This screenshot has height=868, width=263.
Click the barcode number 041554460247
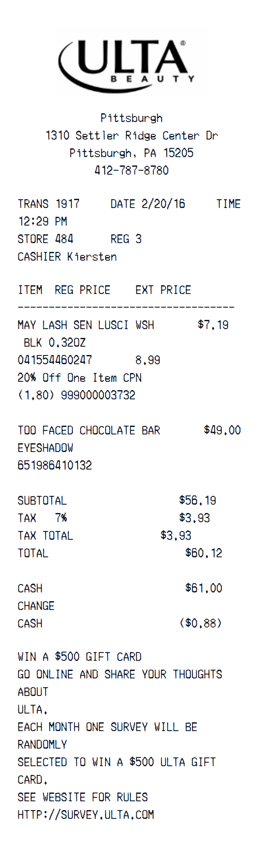[x=55, y=360]
